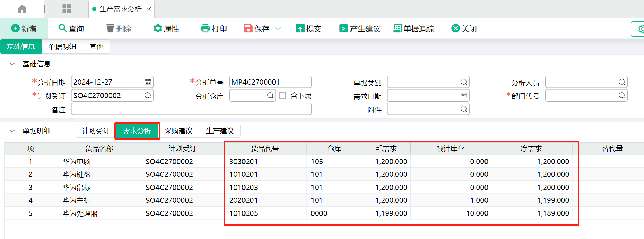The width and height of the screenshot is (644, 239).
Task: Toggle the 含下属 checkbox
Action: pyautogui.click(x=282, y=95)
